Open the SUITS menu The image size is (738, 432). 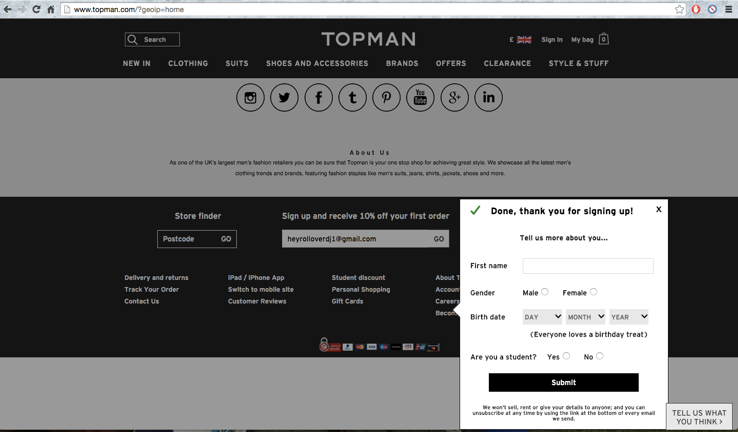pyautogui.click(x=237, y=64)
